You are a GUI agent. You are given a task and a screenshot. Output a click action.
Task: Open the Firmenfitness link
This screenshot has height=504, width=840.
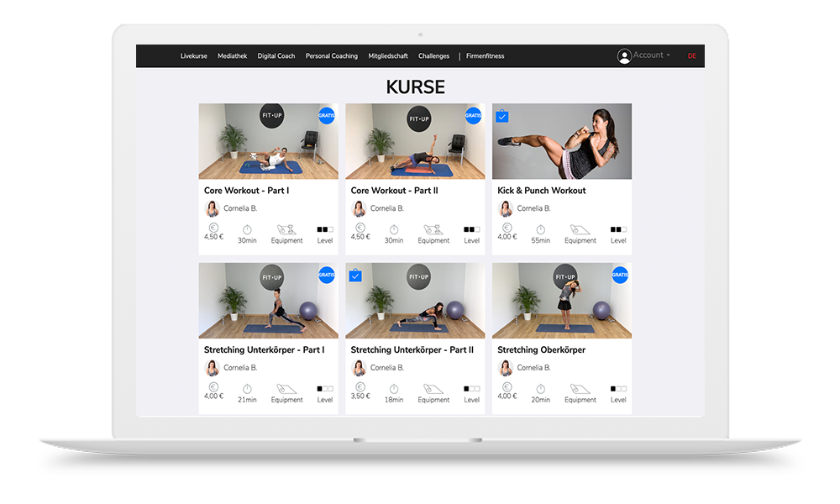pyautogui.click(x=485, y=56)
